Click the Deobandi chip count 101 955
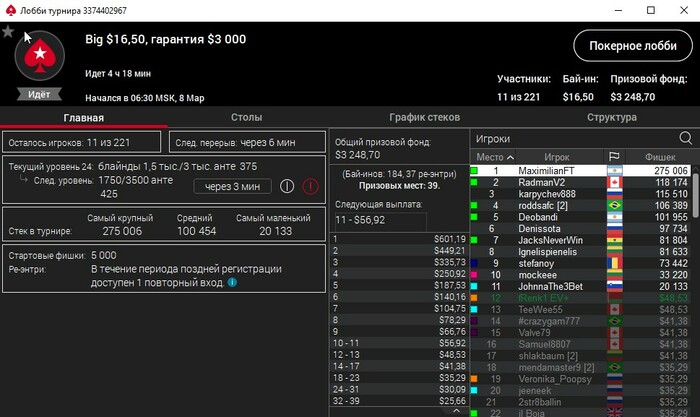 click(x=671, y=217)
